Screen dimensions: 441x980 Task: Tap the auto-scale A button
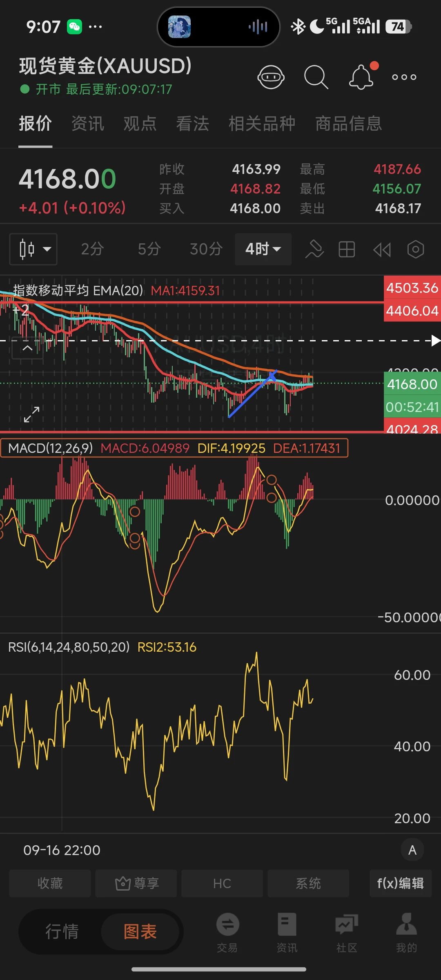(412, 850)
